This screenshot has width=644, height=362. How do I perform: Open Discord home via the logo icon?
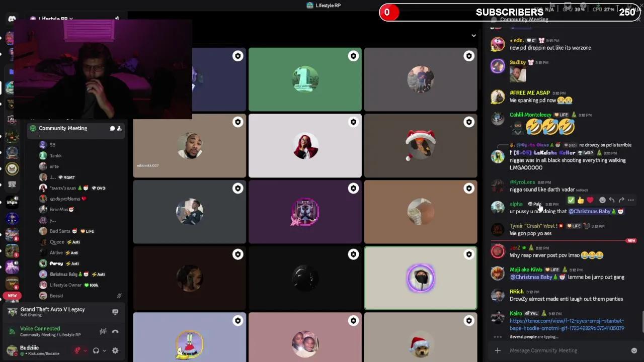(x=12, y=19)
